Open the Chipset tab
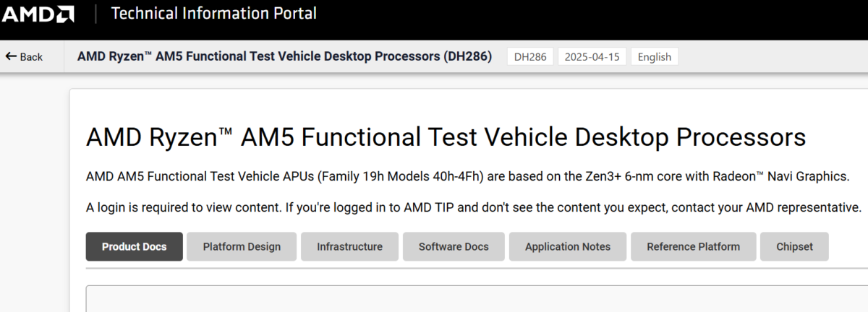Image resolution: width=868 pixels, height=312 pixels. 794,246
